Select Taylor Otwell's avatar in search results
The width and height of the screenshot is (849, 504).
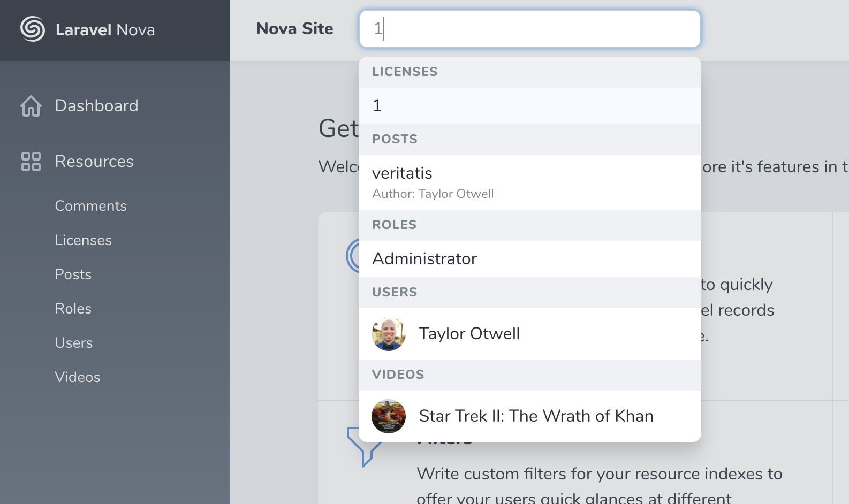pos(389,334)
